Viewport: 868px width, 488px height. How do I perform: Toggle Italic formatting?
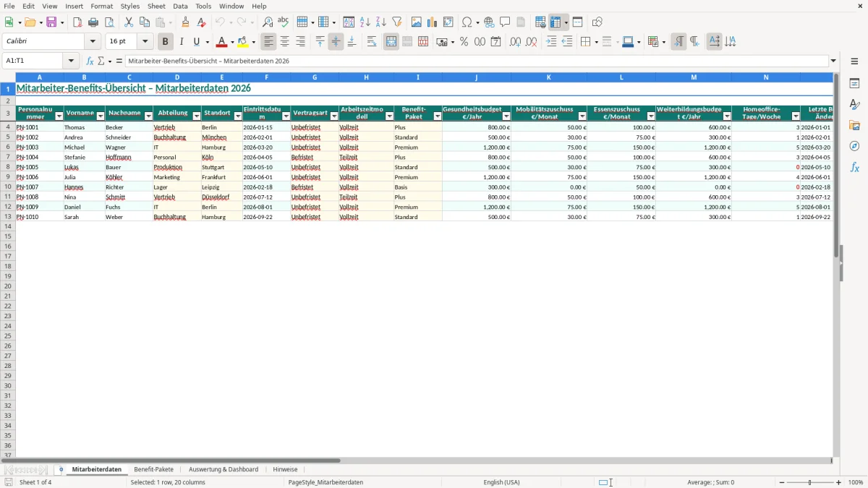[x=181, y=42]
